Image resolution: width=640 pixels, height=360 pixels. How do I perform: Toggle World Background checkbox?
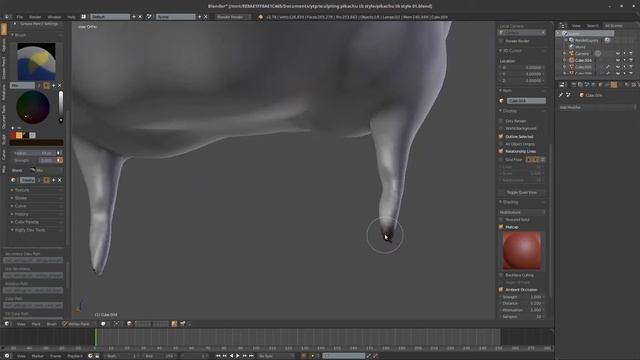coord(501,129)
